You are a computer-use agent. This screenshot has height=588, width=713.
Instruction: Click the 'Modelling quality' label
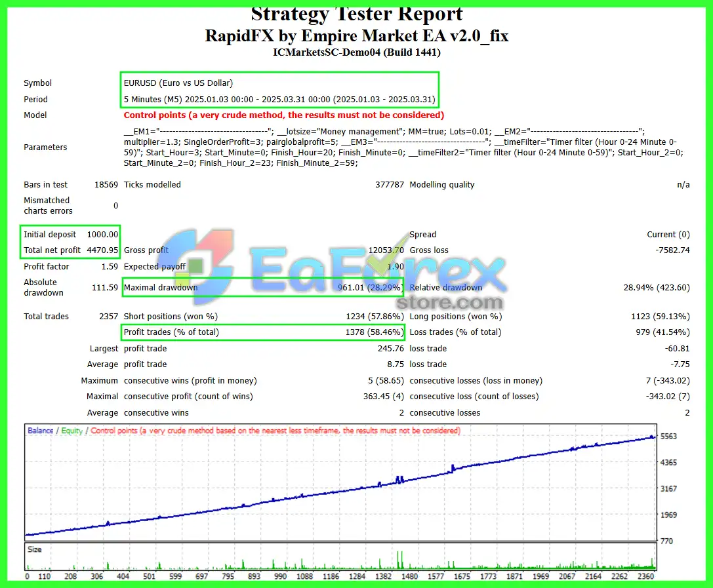point(442,185)
